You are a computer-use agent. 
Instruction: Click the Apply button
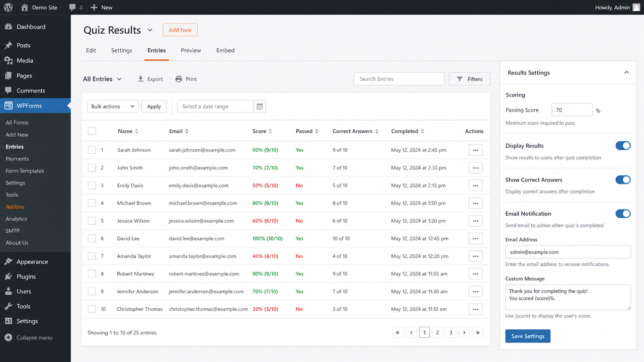154,107
